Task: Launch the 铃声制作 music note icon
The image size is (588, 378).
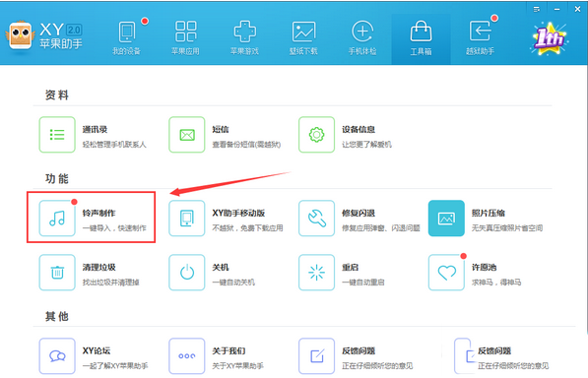Action: (57, 218)
